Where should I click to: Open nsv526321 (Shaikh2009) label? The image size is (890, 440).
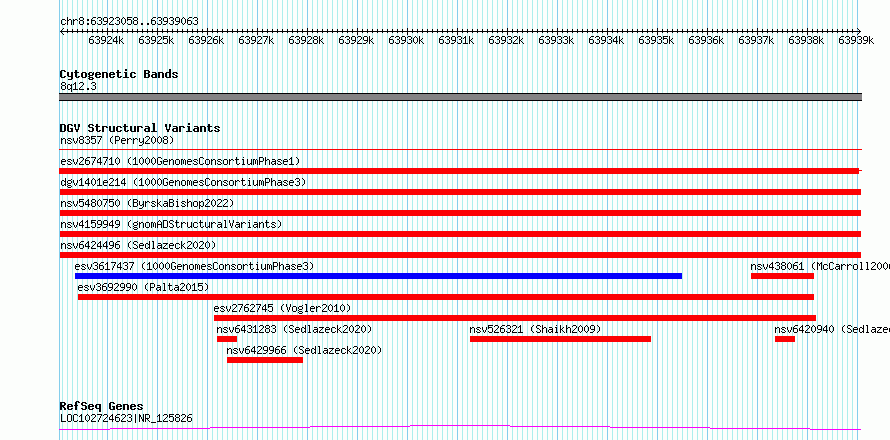[x=535, y=329]
